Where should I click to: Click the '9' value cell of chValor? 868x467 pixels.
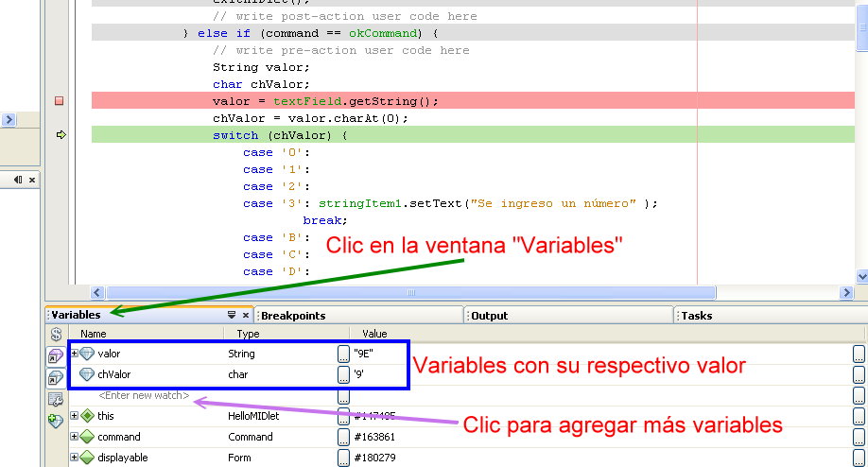click(x=358, y=374)
